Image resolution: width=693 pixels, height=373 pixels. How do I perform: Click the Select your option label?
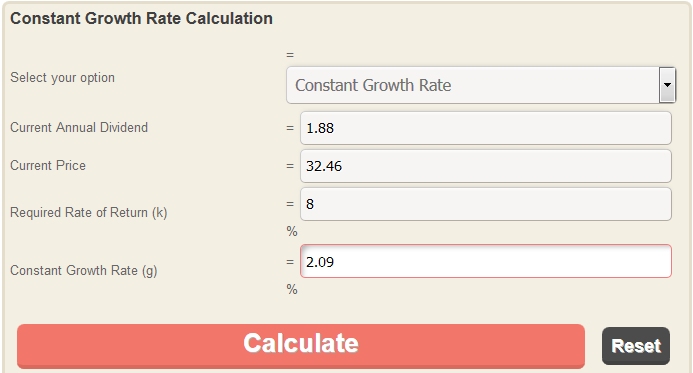pos(62,78)
